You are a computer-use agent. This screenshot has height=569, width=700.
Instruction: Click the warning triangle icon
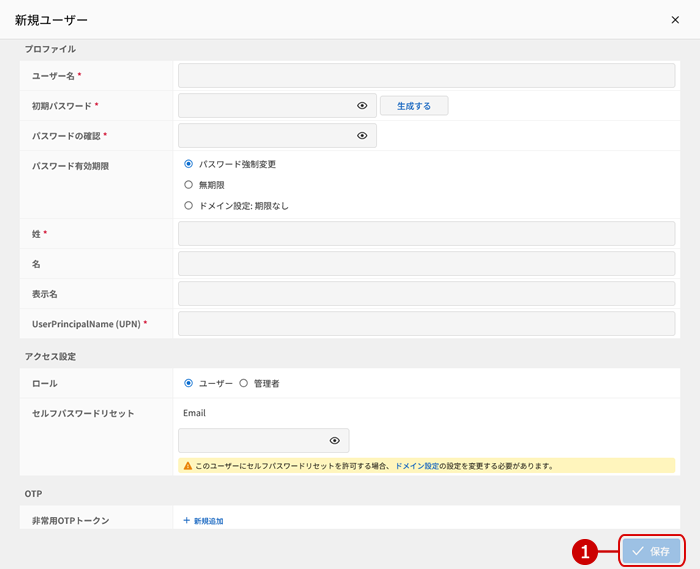click(188, 466)
